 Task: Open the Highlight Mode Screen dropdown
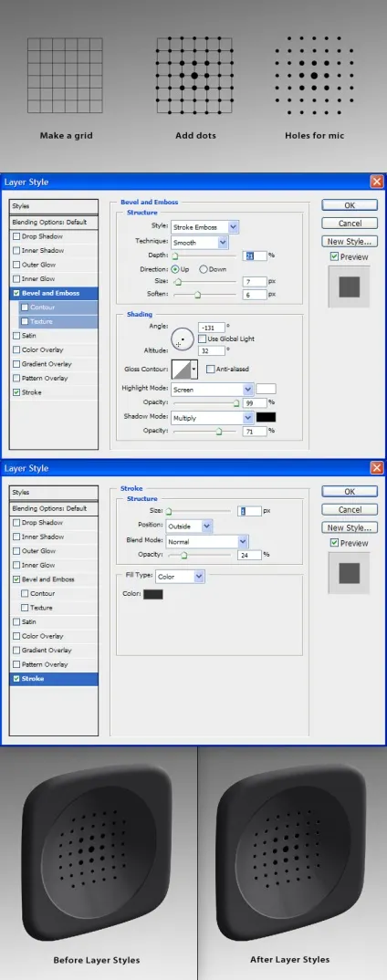(212, 390)
